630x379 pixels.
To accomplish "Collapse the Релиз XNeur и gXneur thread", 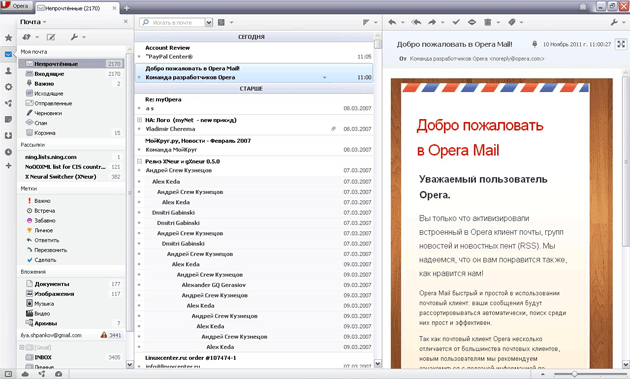I will [139, 161].
